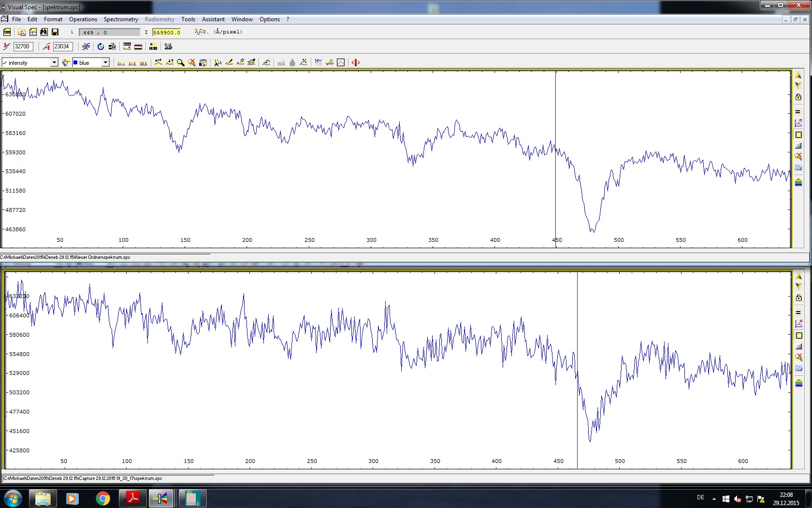812x508 pixels.
Task: Click the rotate arrow icon in second toolbar
Action: coord(101,46)
